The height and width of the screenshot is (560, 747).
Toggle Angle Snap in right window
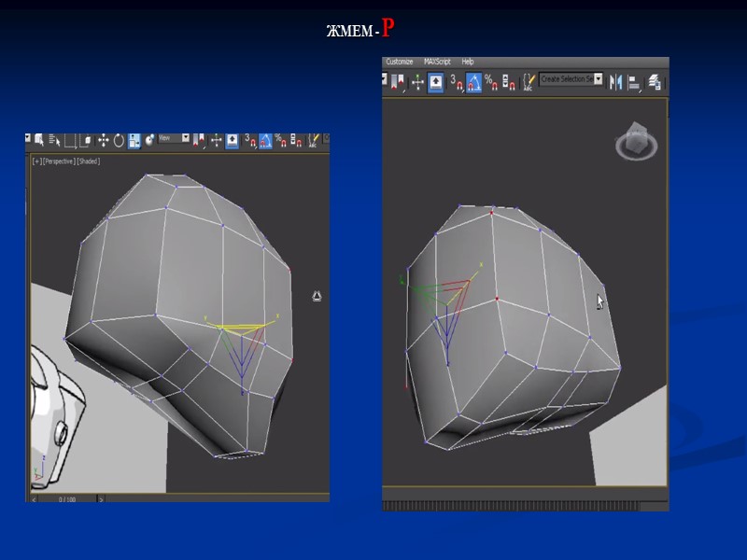(473, 82)
